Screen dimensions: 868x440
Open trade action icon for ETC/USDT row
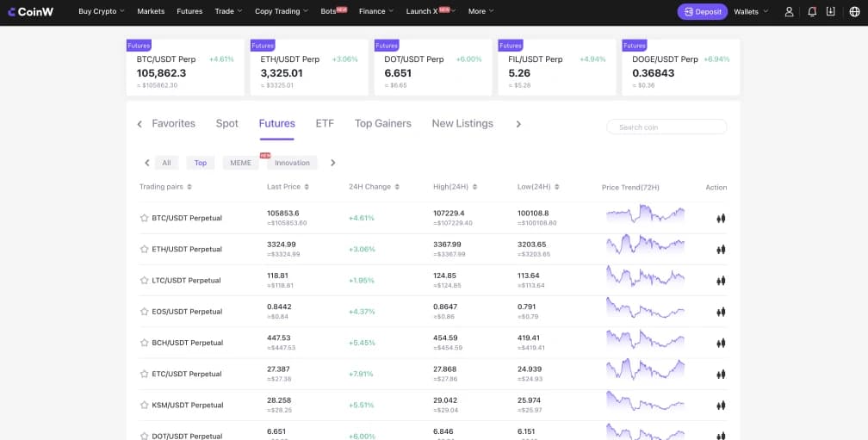pos(721,375)
